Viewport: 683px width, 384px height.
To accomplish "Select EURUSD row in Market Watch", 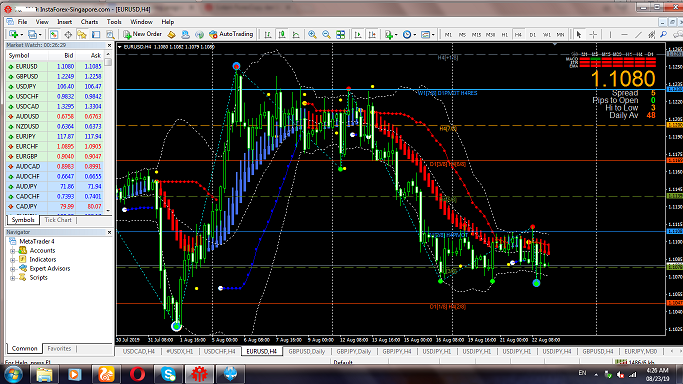I will coord(54,67).
